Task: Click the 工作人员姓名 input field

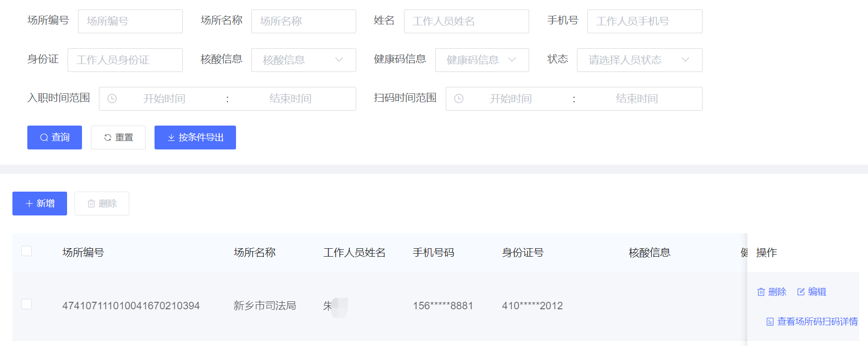Action: [x=466, y=21]
